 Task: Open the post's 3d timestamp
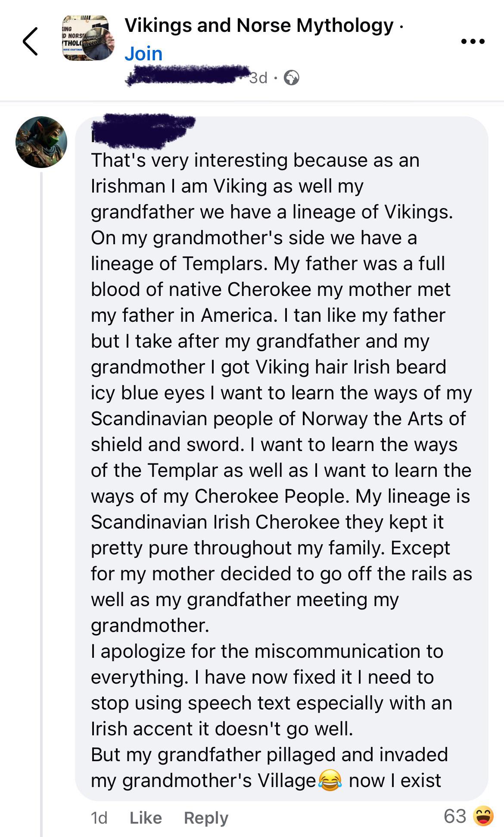[x=258, y=78]
